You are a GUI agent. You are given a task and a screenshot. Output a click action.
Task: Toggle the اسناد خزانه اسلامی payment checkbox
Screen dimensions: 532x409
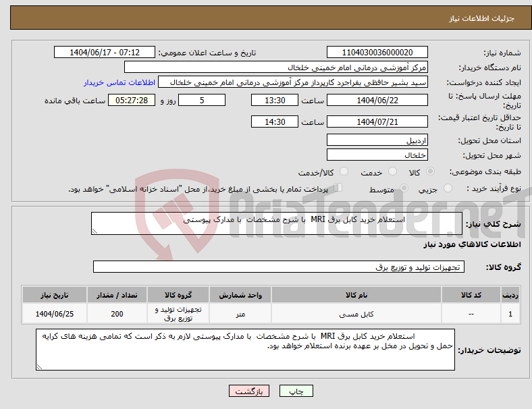[x=338, y=187]
